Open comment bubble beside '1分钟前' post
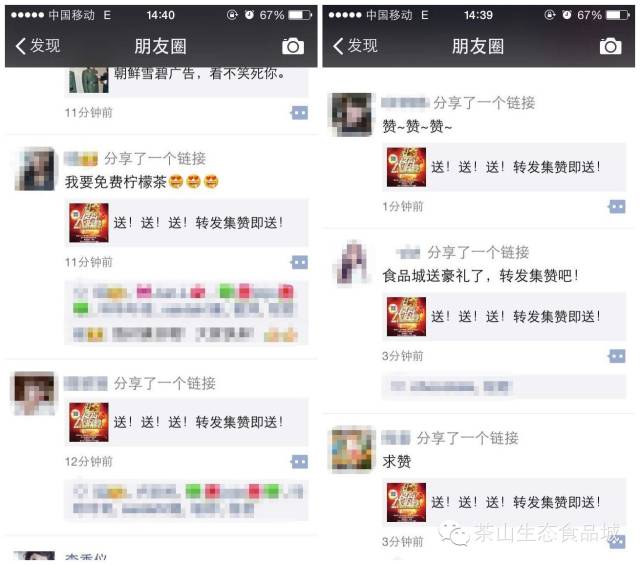Image resolution: width=640 pixels, height=565 pixels. [x=617, y=207]
